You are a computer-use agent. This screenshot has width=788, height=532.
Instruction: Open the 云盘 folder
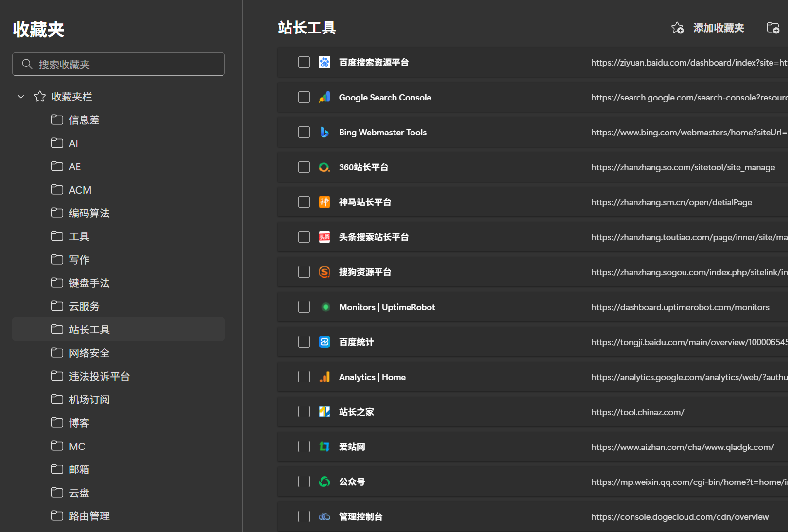coord(119,493)
